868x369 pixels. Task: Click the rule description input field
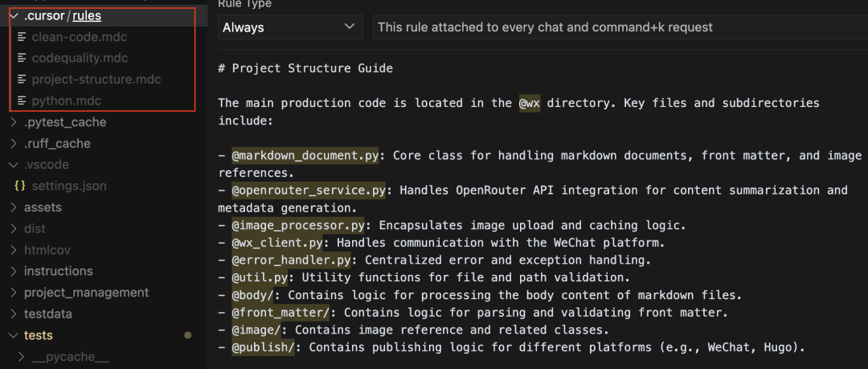[x=620, y=27]
